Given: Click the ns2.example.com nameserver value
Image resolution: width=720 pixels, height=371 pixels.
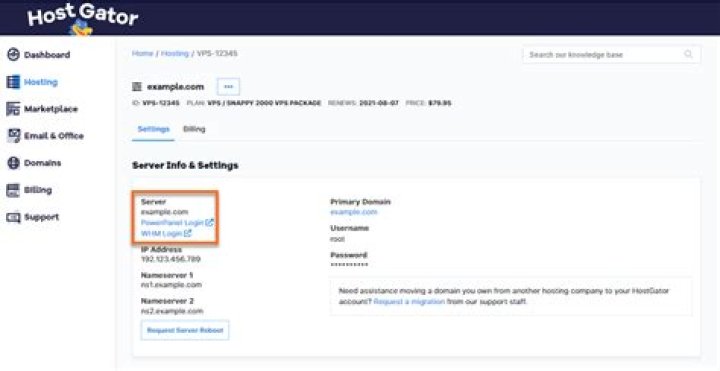Looking at the screenshot, I should click(172, 311).
